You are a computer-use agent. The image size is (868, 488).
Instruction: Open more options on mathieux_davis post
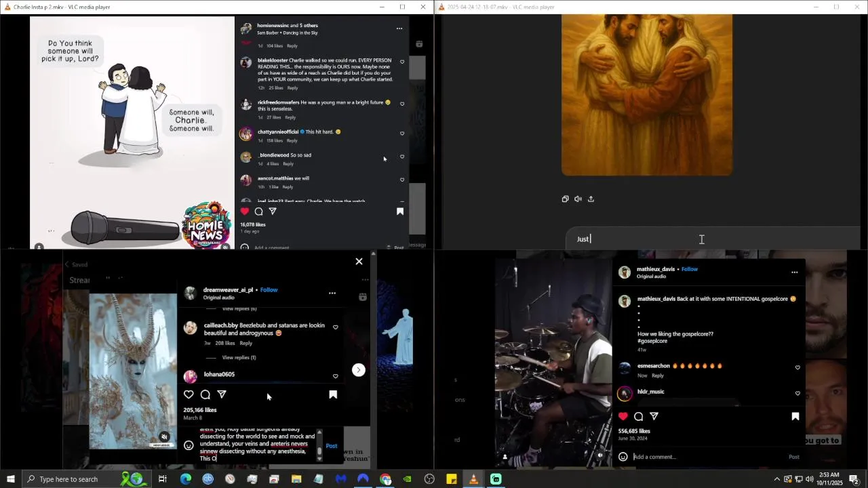(x=794, y=272)
